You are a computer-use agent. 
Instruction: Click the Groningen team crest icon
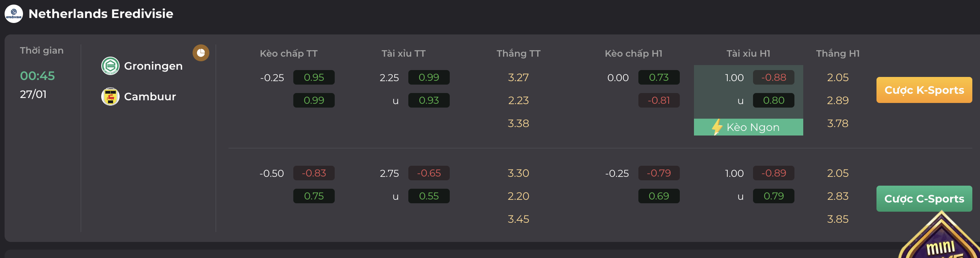(110, 66)
